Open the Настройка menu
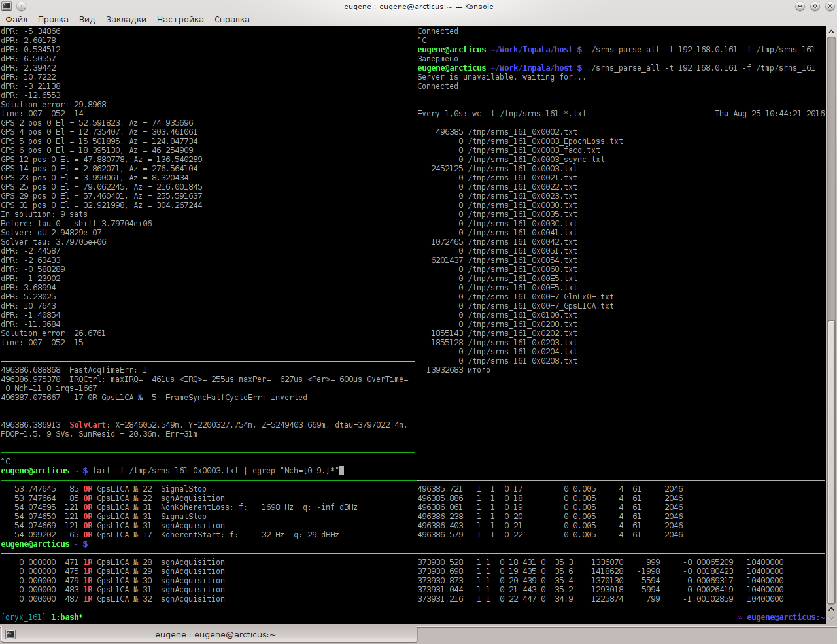The width and height of the screenshot is (837, 644). (180, 20)
